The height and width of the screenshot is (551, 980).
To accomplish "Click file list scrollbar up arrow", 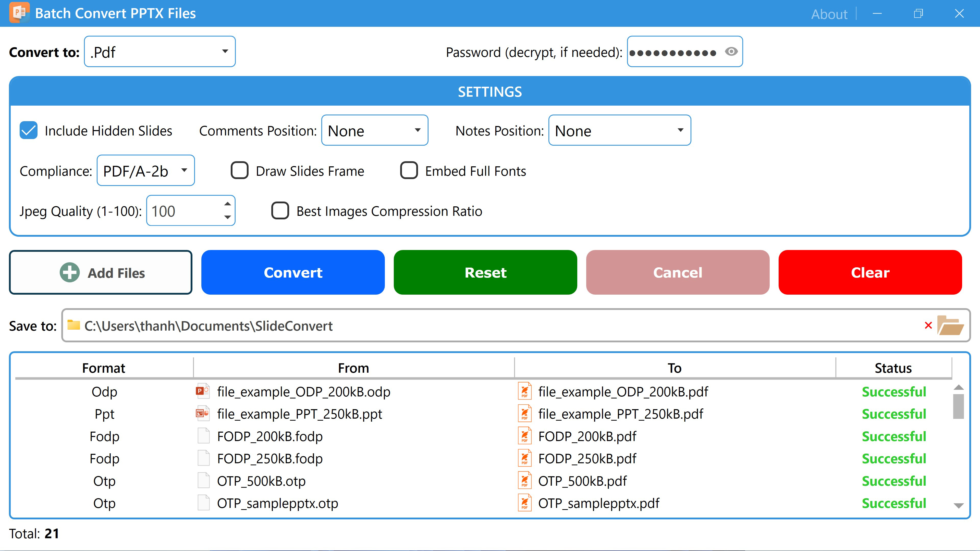I will pos(959,387).
